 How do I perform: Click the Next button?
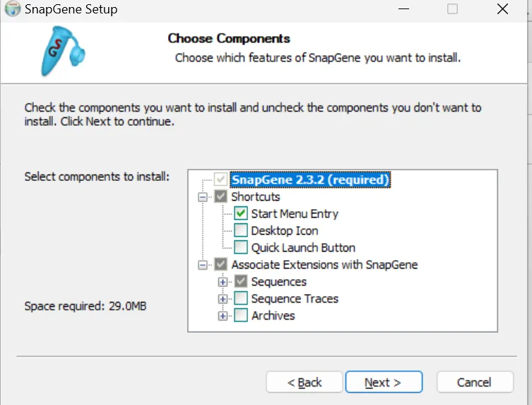coord(383,382)
